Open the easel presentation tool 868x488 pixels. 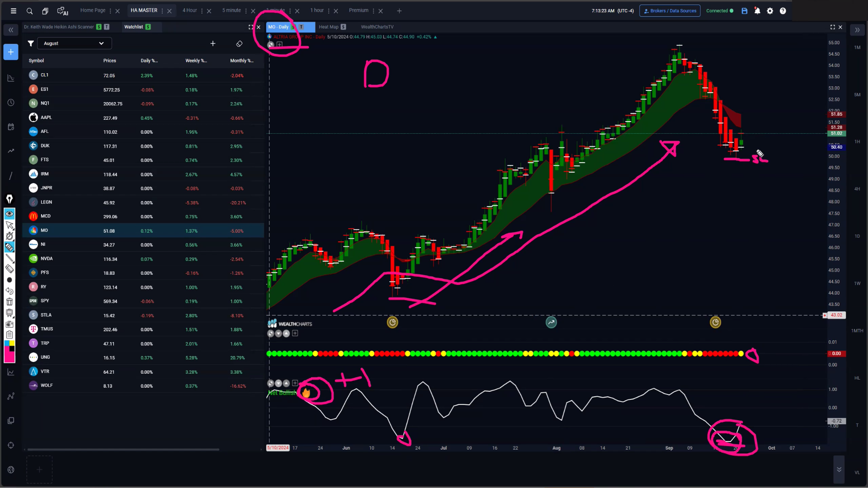(x=9, y=313)
